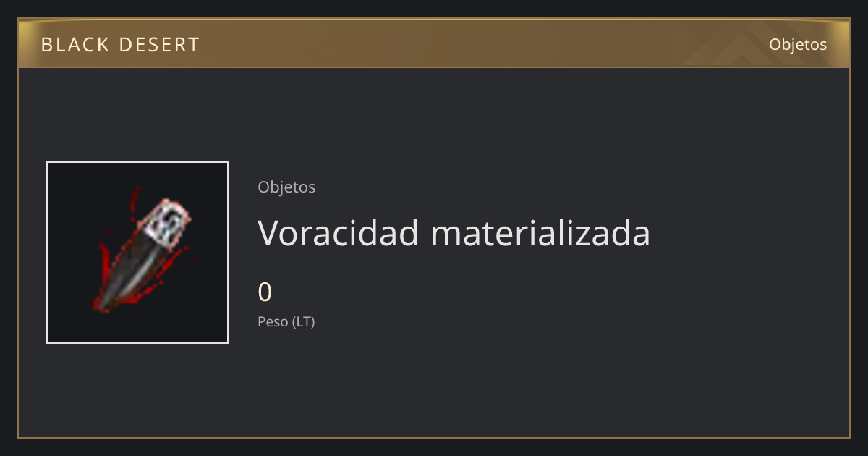
Task: Select the Voracidad materializada item icon
Action: click(137, 253)
